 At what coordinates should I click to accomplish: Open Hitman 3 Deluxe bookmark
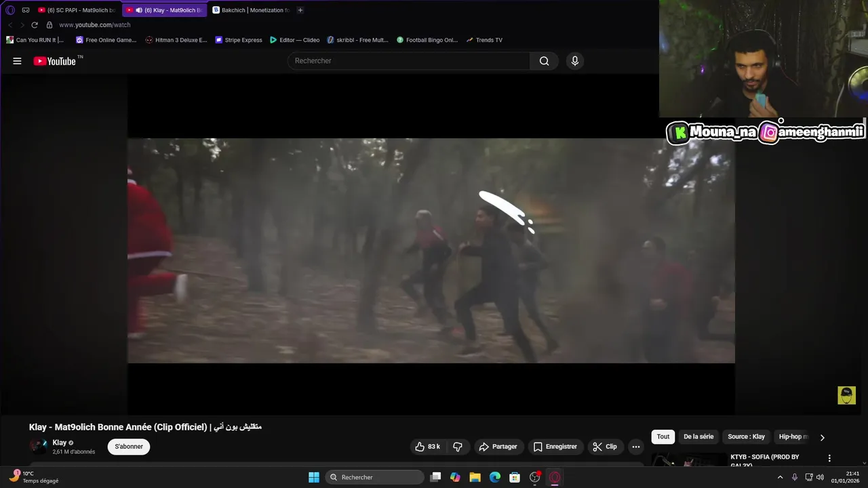[x=176, y=40]
